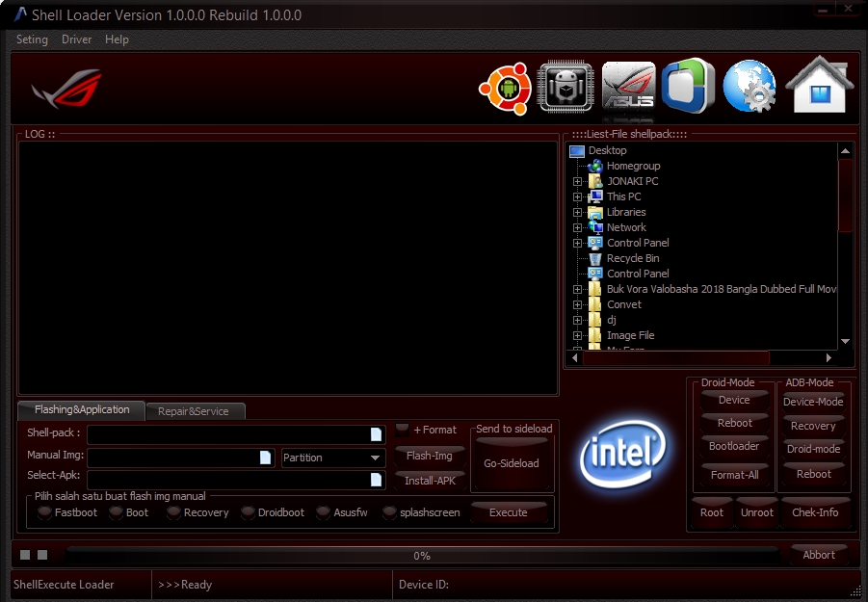Click the 0% progress bar

pyautogui.click(x=422, y=556)
